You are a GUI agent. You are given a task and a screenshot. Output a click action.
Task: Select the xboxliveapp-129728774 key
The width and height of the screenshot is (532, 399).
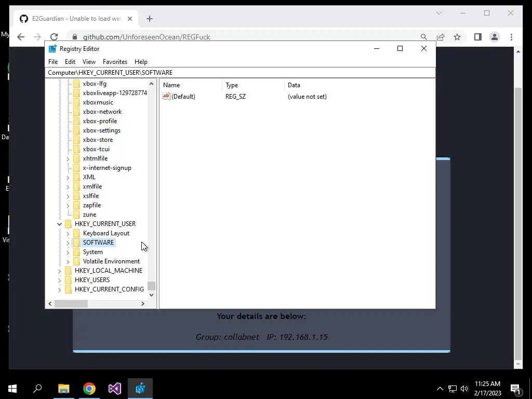click(115, 93)
